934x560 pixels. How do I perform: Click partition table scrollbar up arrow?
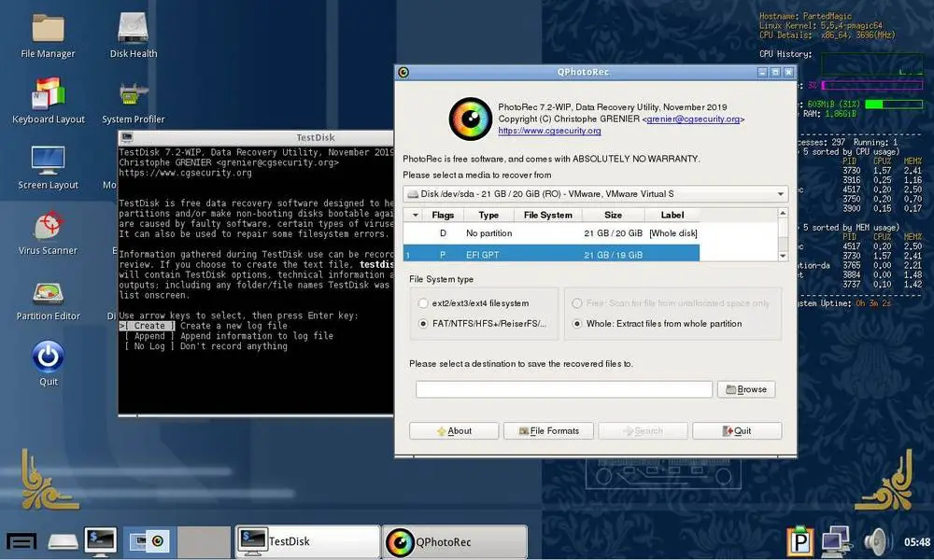click(783, 213)
